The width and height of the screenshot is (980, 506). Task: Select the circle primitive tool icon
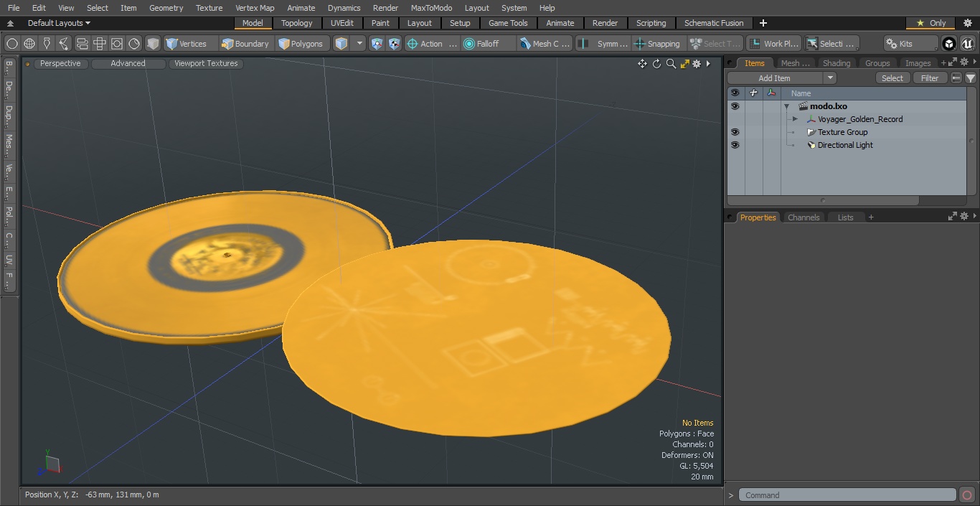coord(12,44)
